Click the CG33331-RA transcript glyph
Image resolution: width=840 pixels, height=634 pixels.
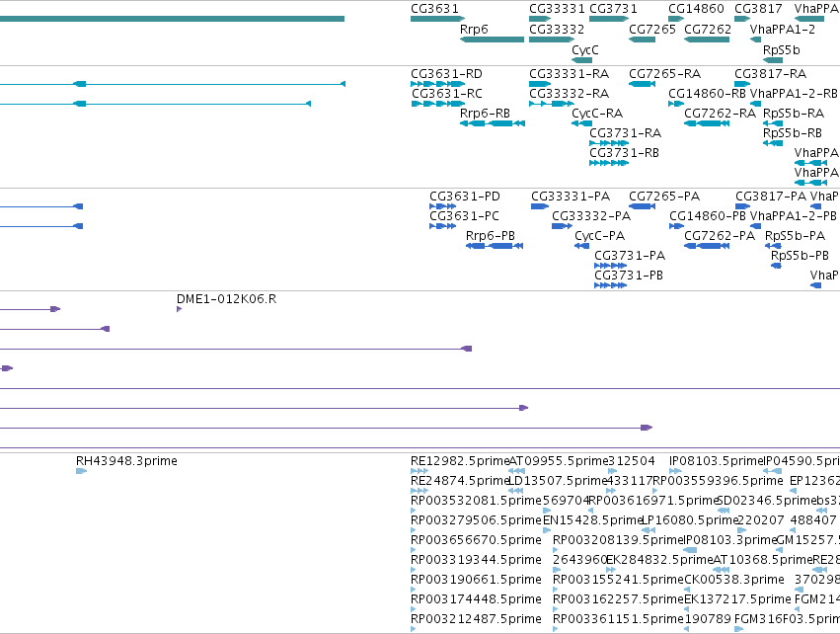coord(540,84)
